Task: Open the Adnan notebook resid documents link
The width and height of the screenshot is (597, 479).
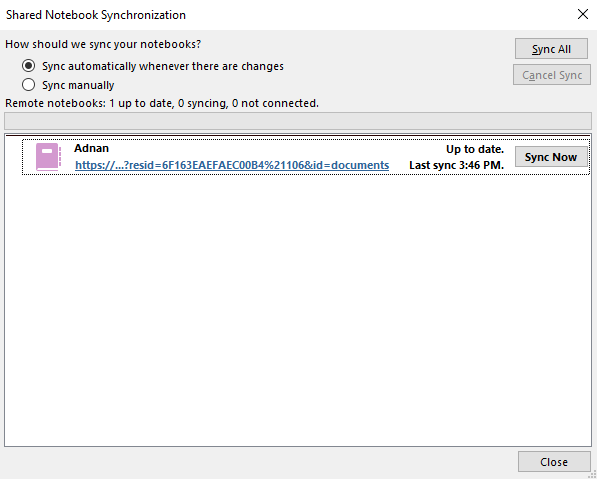Action: [232, 165]
